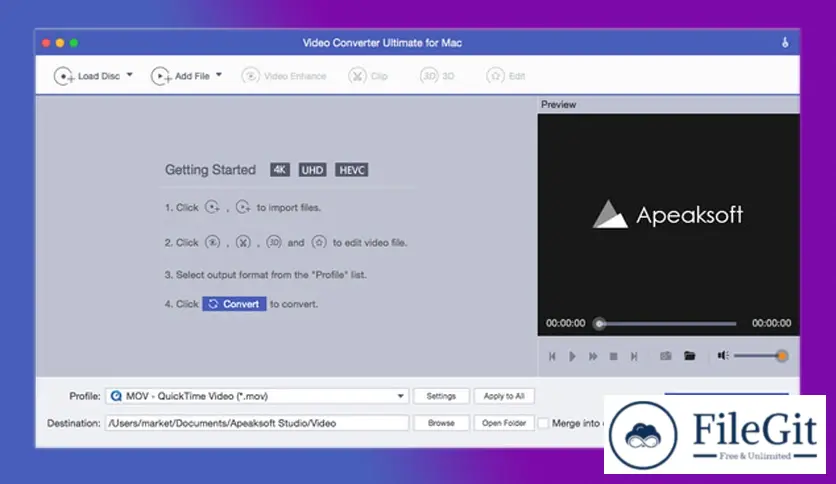
Task: Open the 3D settings tool
Action: click(x=437, y=76)
